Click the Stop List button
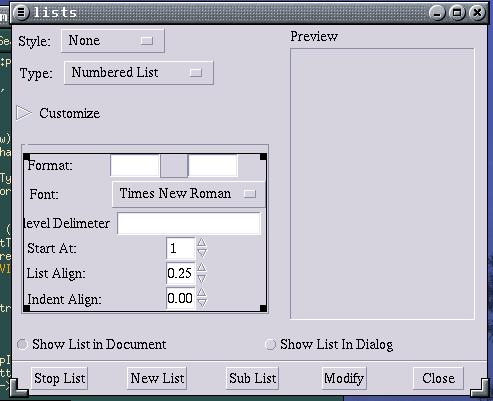493x401 pixels. click(59, 378)
